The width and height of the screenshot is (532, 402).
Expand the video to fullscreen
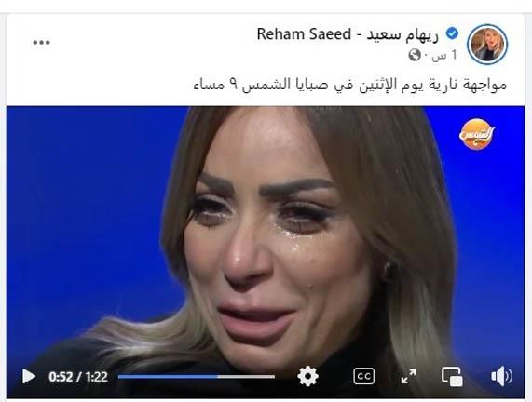[408, 376]
